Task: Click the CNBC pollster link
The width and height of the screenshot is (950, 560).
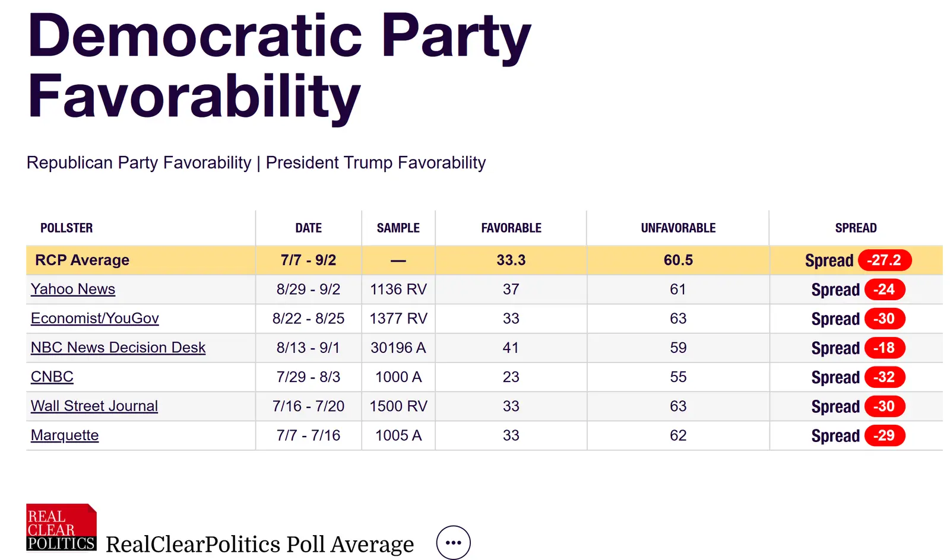Action: click(x=52, y=377)
